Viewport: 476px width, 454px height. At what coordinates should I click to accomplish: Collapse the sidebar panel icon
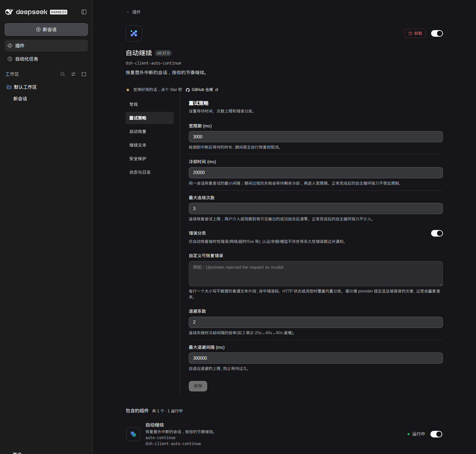point(84,12)
